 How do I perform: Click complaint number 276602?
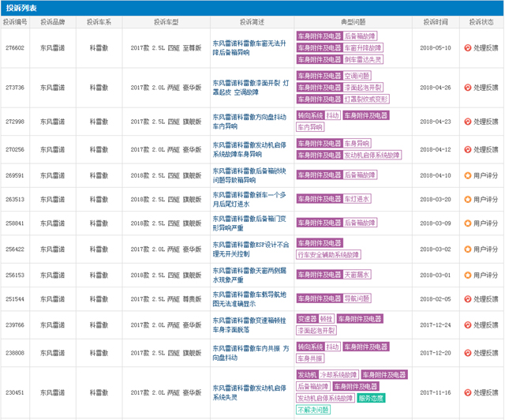point(15,48)
